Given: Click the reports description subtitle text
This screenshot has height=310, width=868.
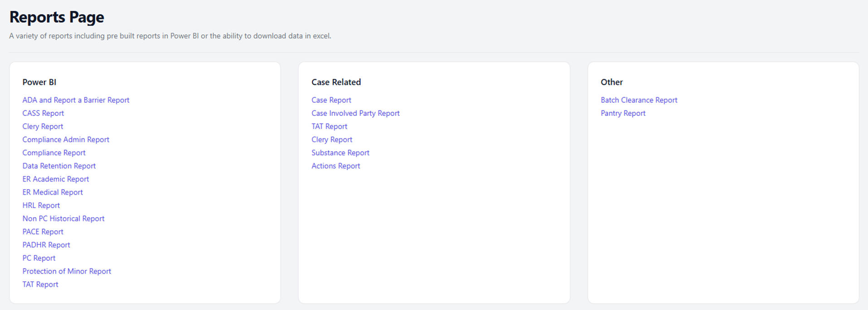Looking at the screenshot, I should [170, 36].
